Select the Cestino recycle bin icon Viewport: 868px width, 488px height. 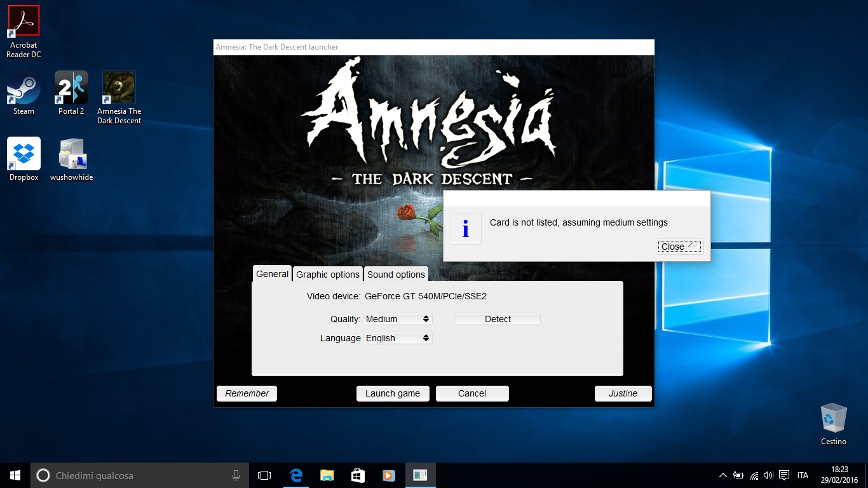(x=833, y=421)
